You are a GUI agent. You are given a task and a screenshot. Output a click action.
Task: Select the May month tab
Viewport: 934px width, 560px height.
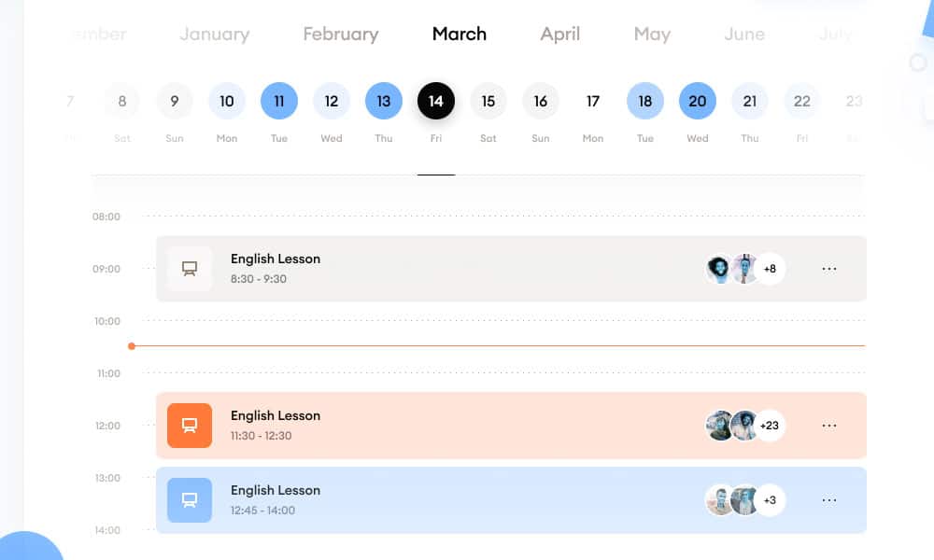point(652,35)
